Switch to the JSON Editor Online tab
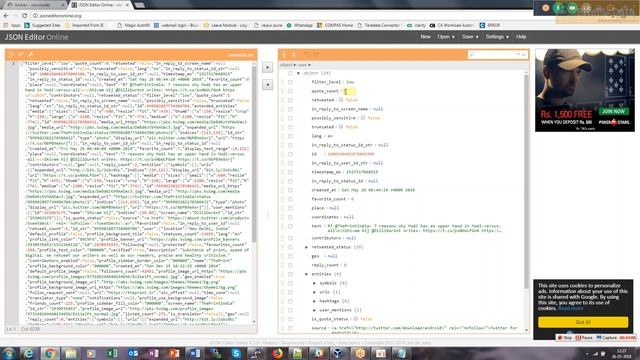The width and height of the screenshot is (640, 360). [100, 5]
